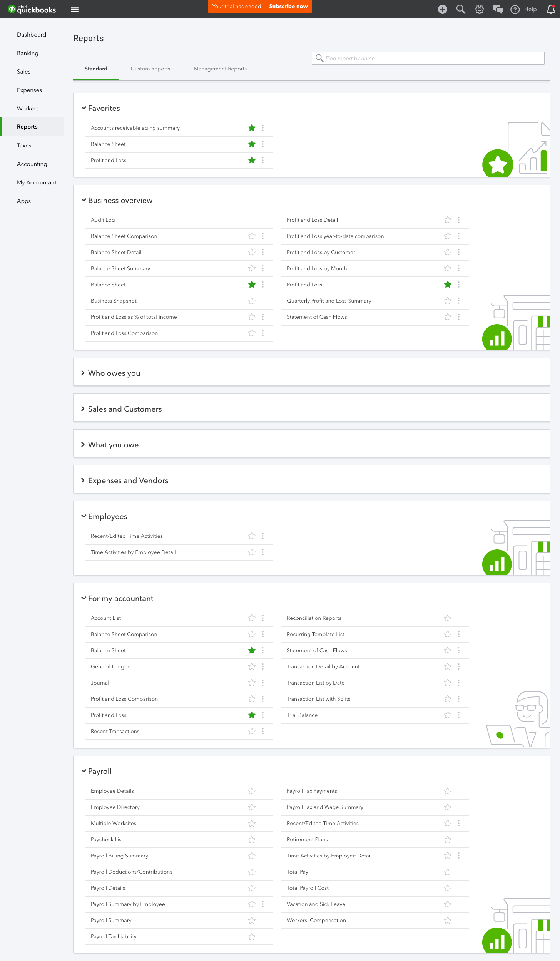Viewport: 560px width, 961px height.
Task: Switch to the Custom Reports tab
Action: pos(150,69)
